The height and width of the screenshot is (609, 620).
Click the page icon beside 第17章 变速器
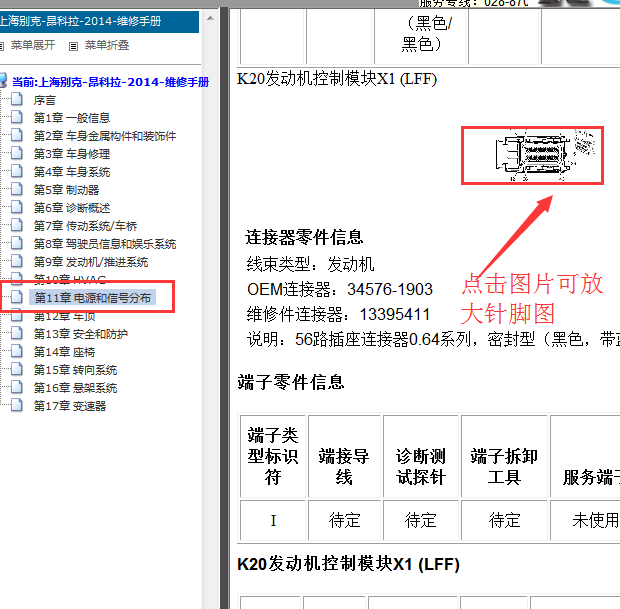tap(17, 405)
